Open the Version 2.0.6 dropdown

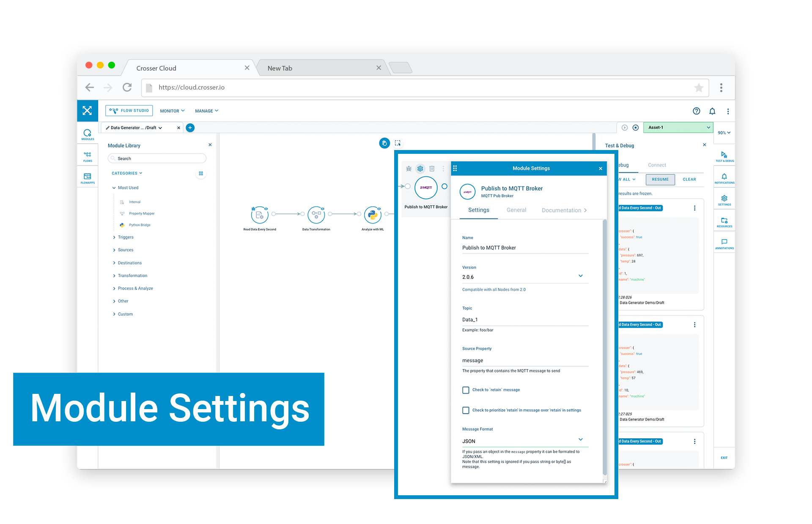pos(525,277)
